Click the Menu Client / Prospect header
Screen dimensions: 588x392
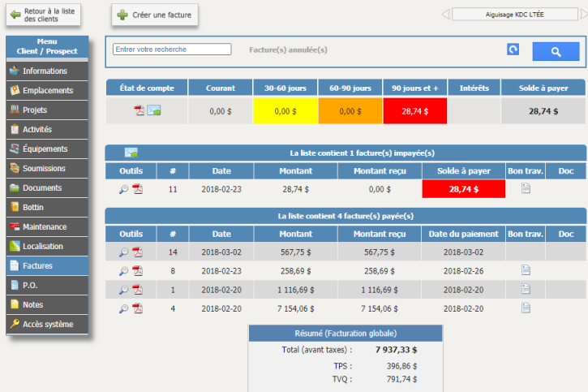click(47, 46)
